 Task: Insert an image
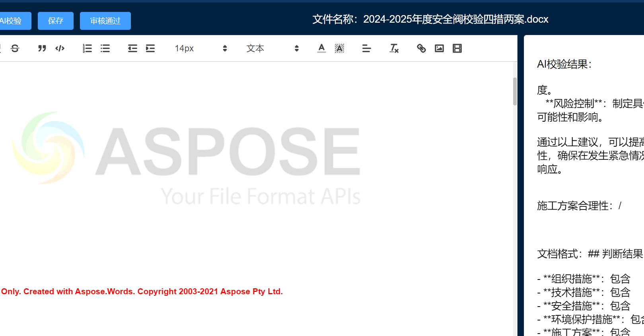tap(439, 49)
